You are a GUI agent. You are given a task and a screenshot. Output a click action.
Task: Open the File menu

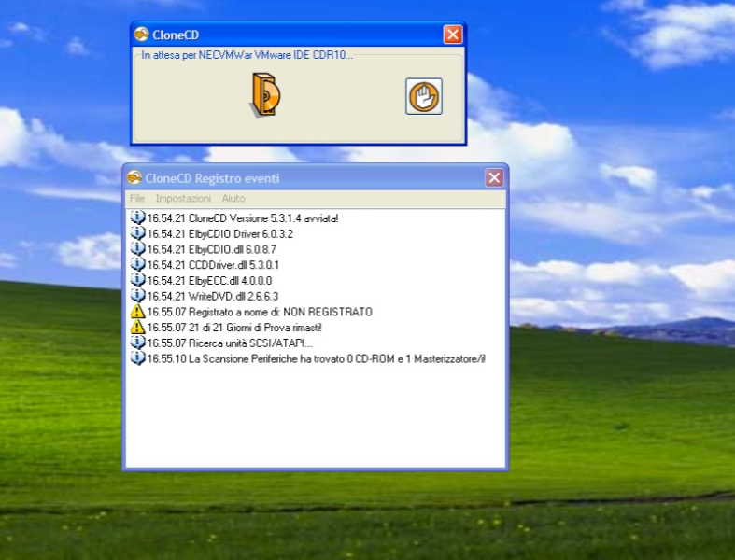pyautogui.click(x=137, y=199)
